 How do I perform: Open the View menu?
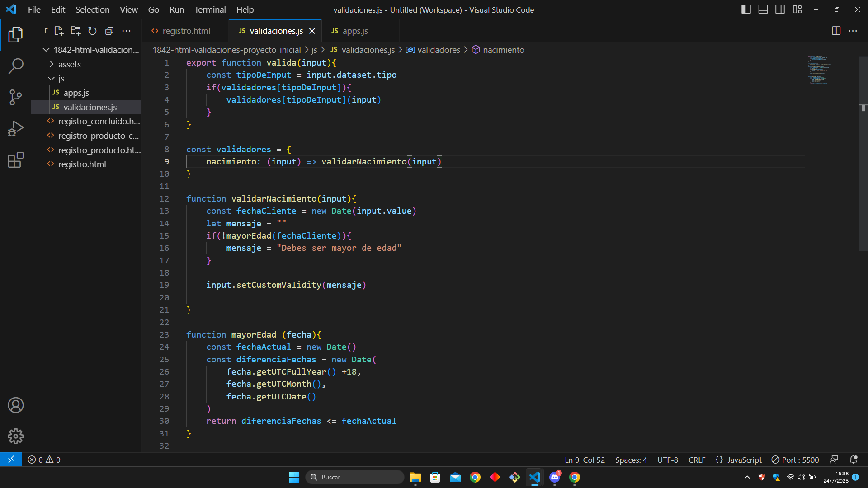(x=129, y=9)
